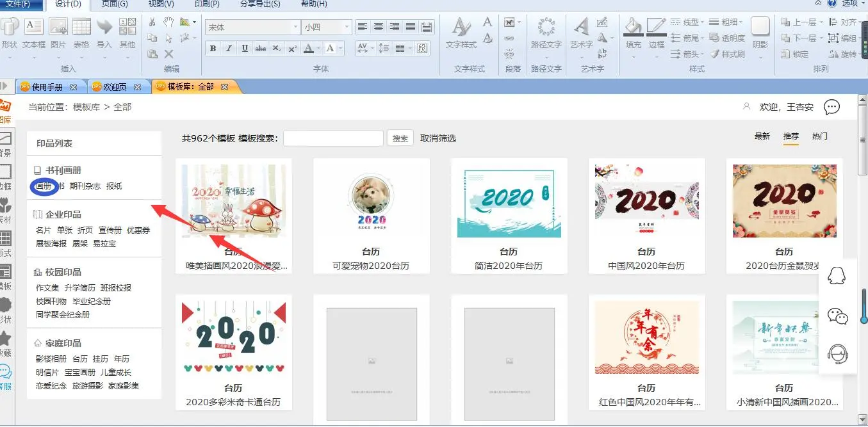The width and height of the screenshot is (868, 427).
Task: Toggle strikethrough text formatting
Action: coord(261,49)
